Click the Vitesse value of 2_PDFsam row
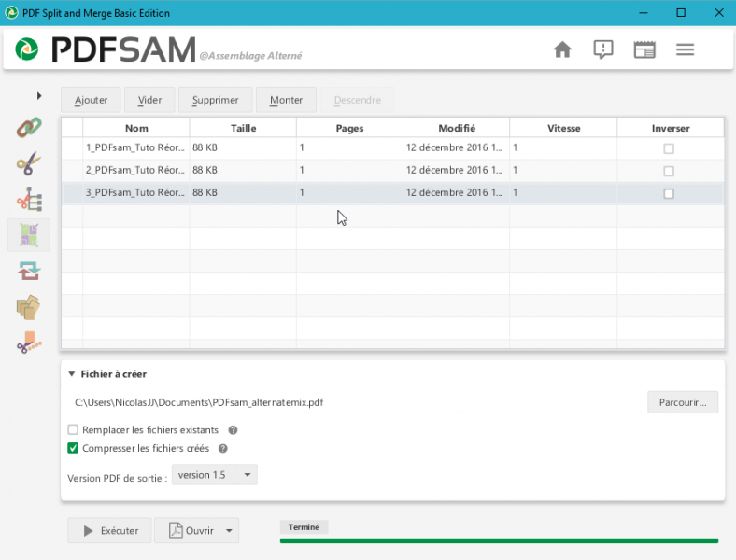The height and width of the screenshot is (560, 736). coord(516,170)
